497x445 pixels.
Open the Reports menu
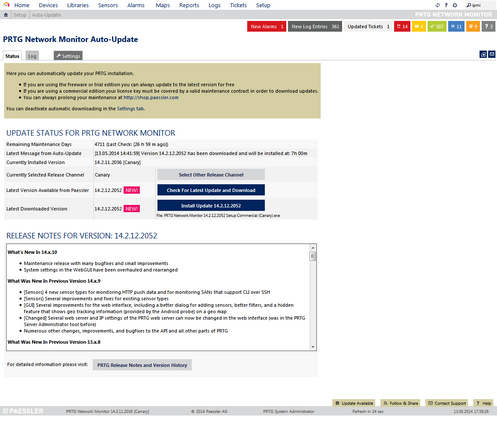[189, 5]
